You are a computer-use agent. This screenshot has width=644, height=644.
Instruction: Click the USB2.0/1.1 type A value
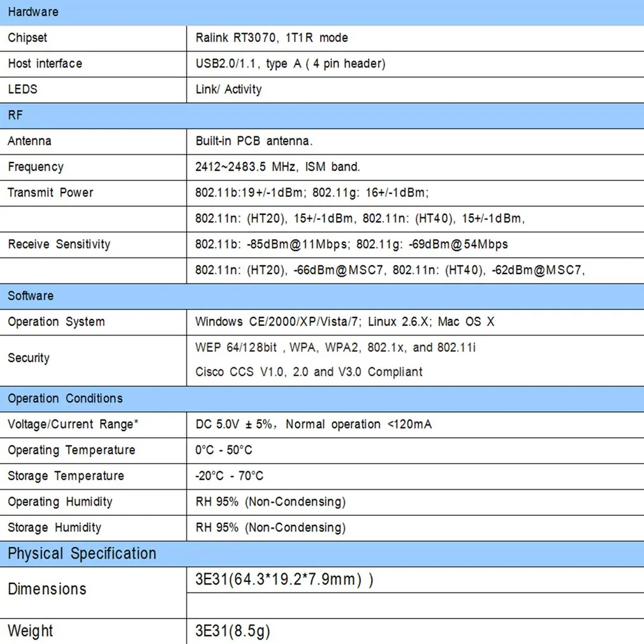290,64
